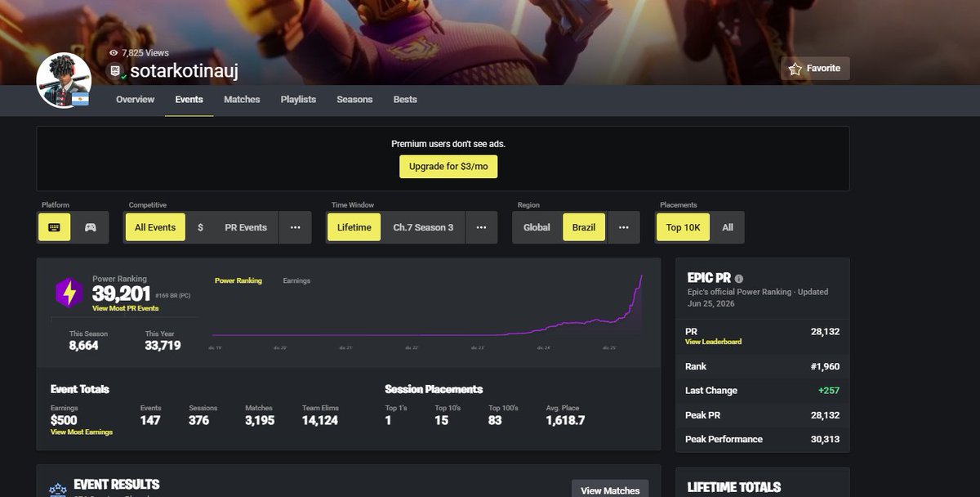The height and width of the screenshot is (497, 980).
Task: Click the 14,124 team elims value
Action: (320, 420)
